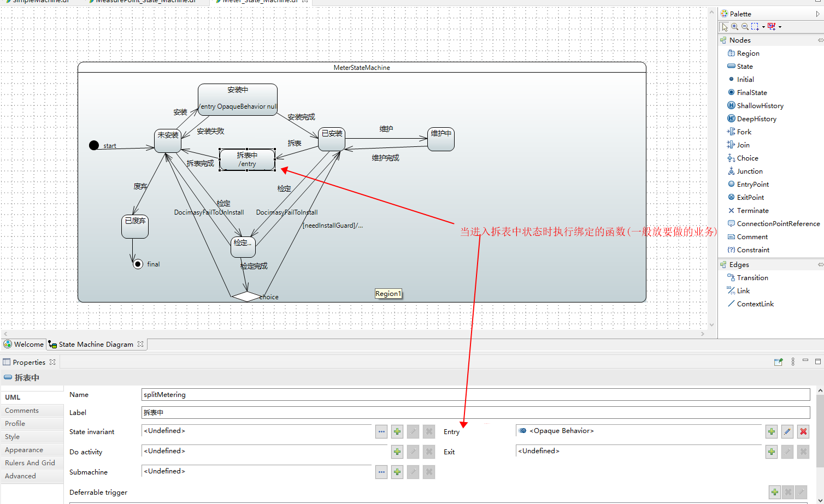
Task: Click the zoom in magnifier tool
Action: [735, 27]
